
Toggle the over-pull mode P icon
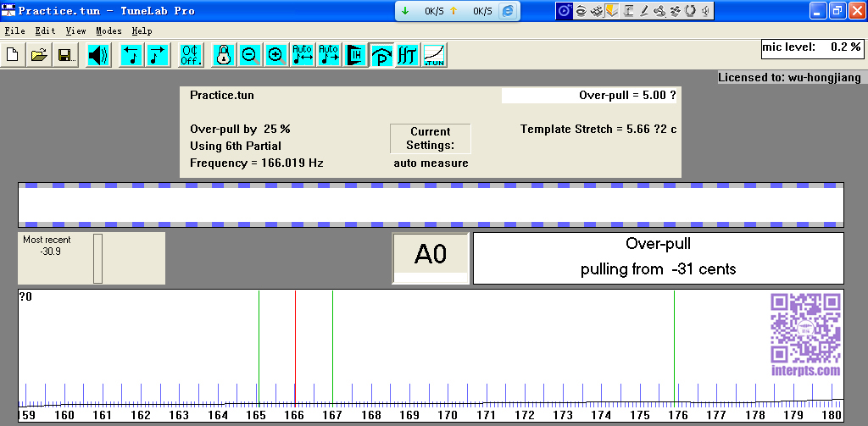[x=381, y=55]
